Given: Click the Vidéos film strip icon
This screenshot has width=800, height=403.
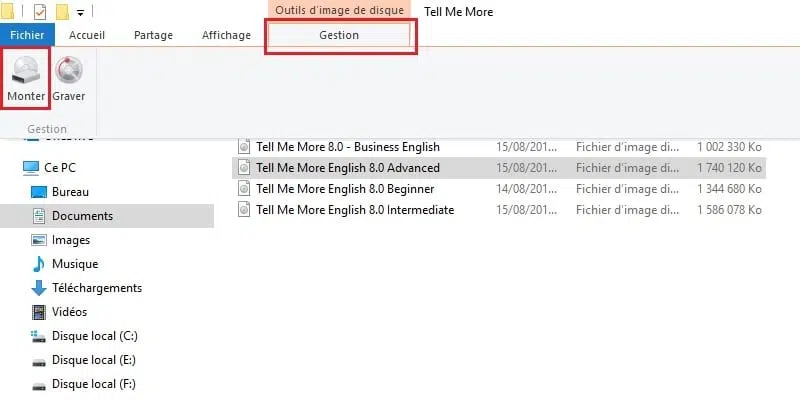Looking at the screenshot, I should pos(39,312).
